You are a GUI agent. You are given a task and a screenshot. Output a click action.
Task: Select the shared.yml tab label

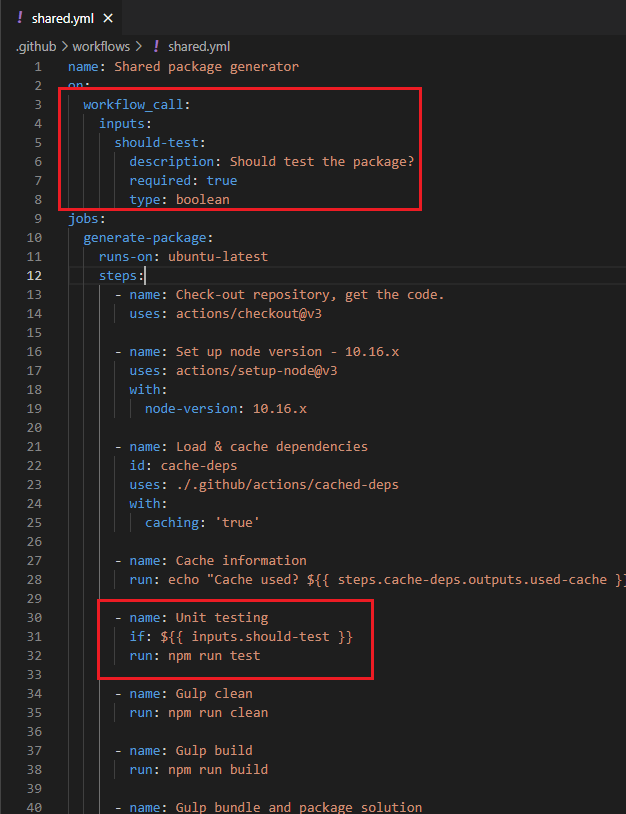[64, 18]
